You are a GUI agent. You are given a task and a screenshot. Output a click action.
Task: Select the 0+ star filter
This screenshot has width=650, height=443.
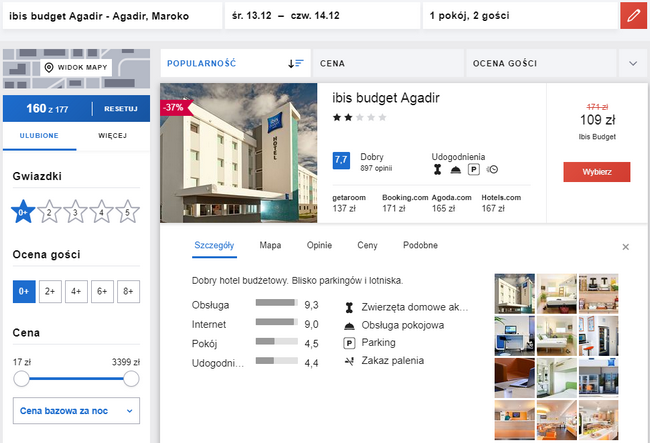[23, 212]
